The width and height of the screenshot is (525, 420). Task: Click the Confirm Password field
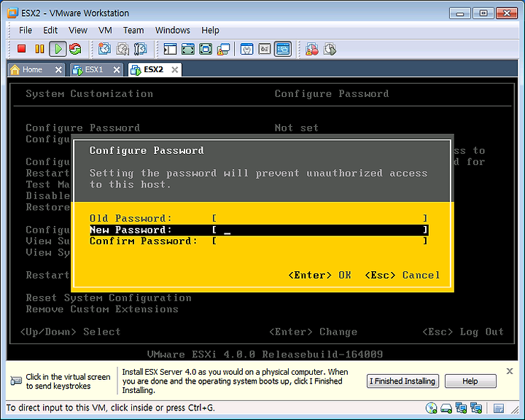pos(320,241)
